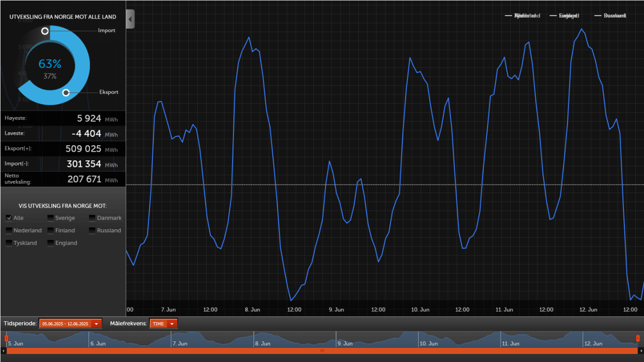Enable the England country filter
Viewport: 644px width, 362px height.
pyautogui.click(x=50, y=243)
